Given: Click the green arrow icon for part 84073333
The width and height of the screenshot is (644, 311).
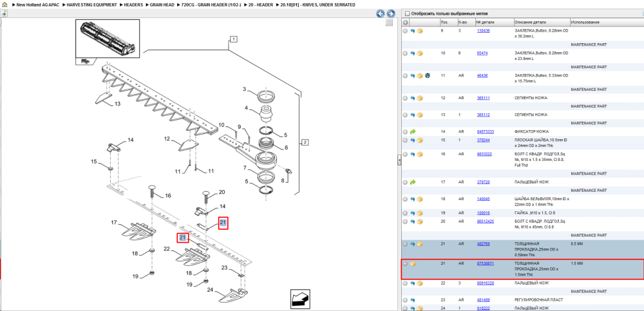Looking at the screenshot, I should [x=413, y=132].
